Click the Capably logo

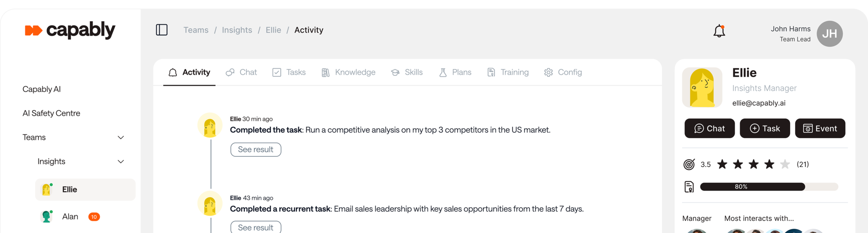70,30
